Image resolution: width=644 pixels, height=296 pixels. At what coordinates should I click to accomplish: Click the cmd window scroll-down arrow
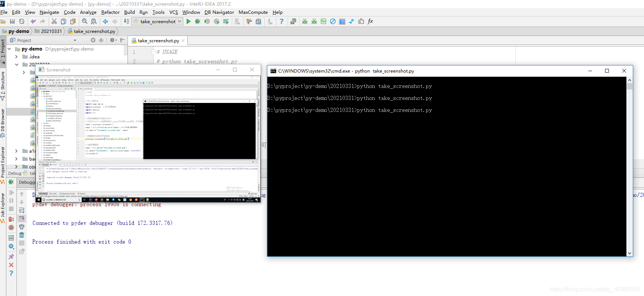point(629,253)
